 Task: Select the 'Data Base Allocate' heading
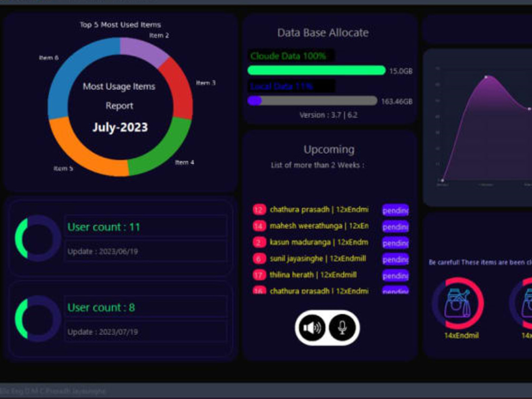point(323,32)
